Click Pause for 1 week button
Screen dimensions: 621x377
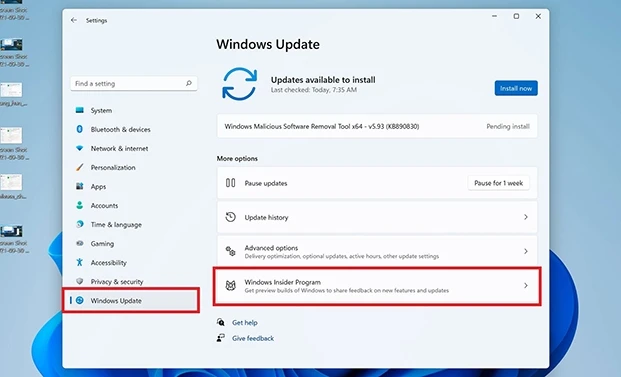499,183
